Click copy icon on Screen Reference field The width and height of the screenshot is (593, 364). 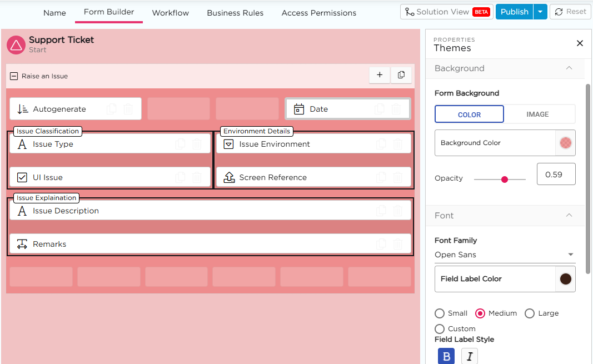pos(381,177)
